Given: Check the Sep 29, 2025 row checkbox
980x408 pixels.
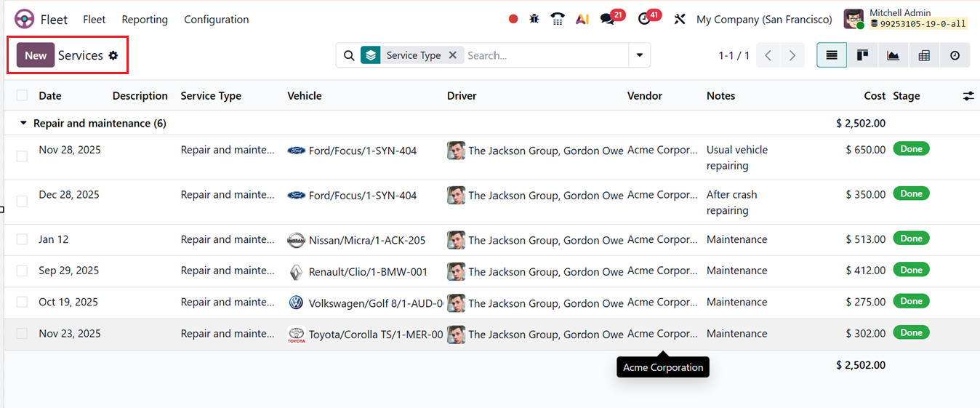Looking at the screenshot, I should tap(22, 271).
